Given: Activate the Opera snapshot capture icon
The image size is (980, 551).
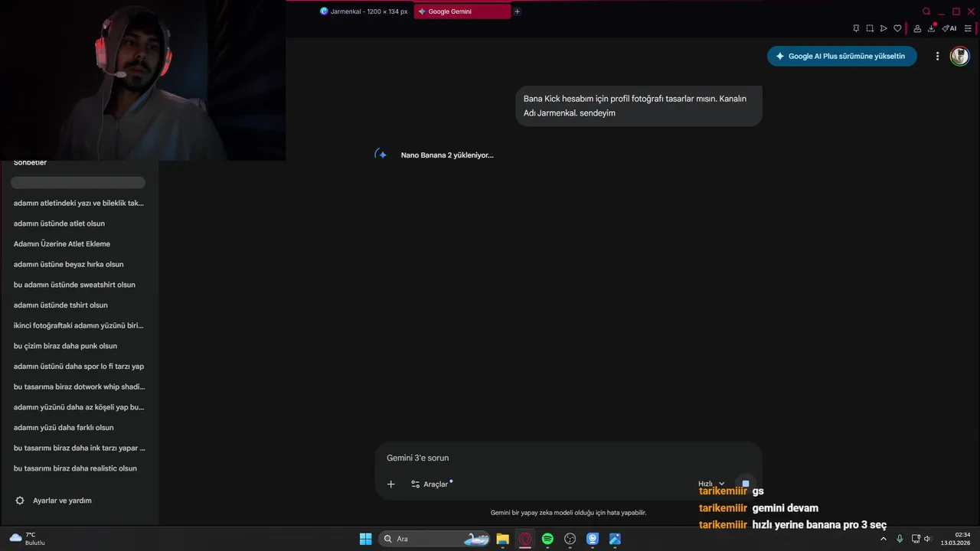Looking at the screenshot, I should (x=870, y=28).
